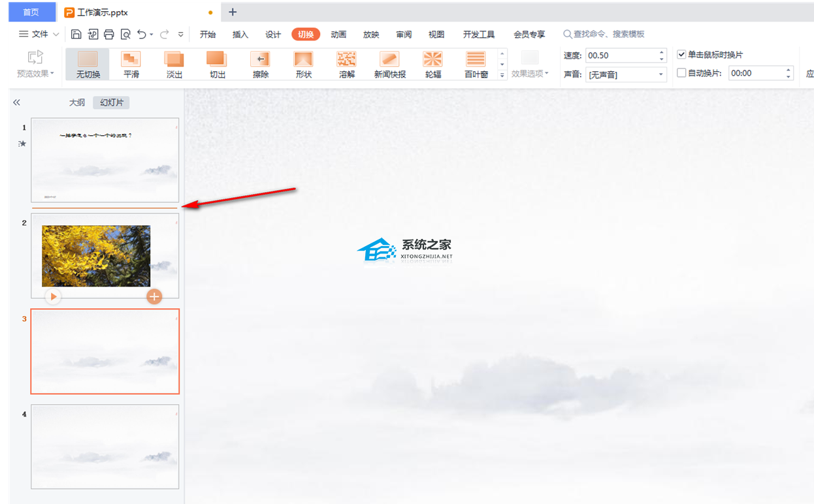Click the redo arrow icon
Image resolution: width=814 pixels, height=504 pixels.
click(165, 34)
